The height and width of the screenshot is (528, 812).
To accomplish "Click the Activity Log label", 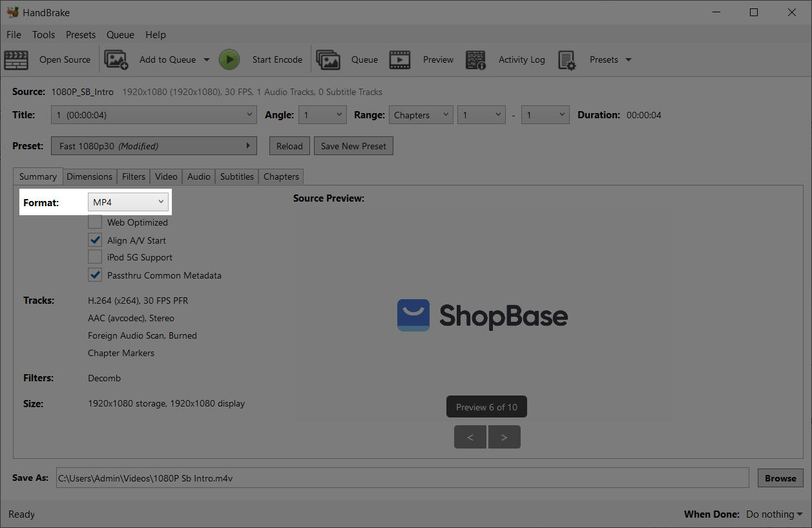I will 522,59.
